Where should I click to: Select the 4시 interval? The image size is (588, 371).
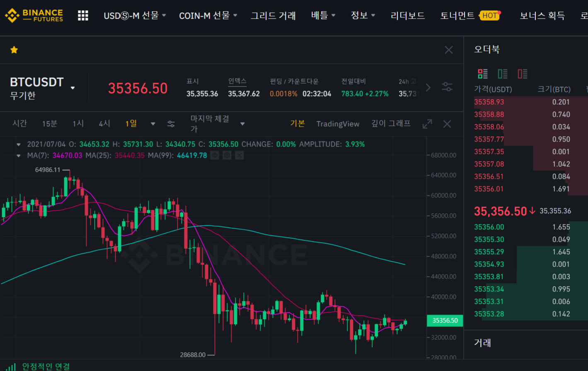coord(104,123)
